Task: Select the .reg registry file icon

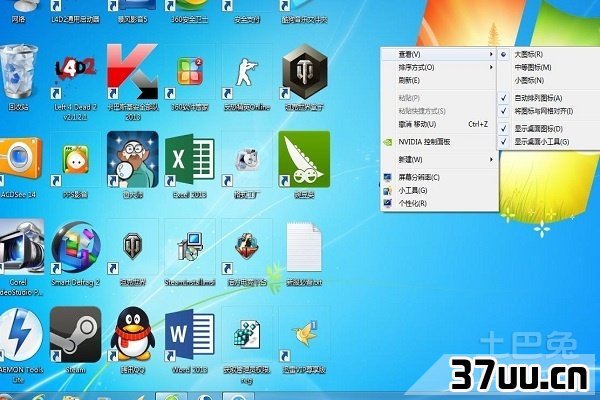Action: click(247, 335)
